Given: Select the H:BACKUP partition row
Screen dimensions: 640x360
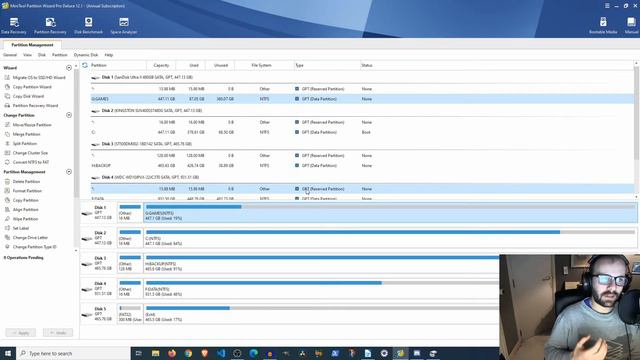Looking at the screenshot, I should pyautogui.click(x=362, y=166).
